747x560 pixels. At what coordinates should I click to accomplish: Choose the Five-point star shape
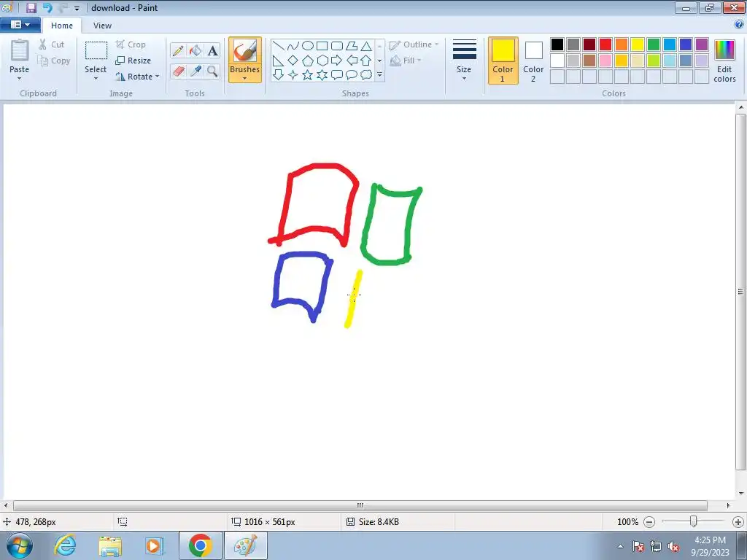308,75
